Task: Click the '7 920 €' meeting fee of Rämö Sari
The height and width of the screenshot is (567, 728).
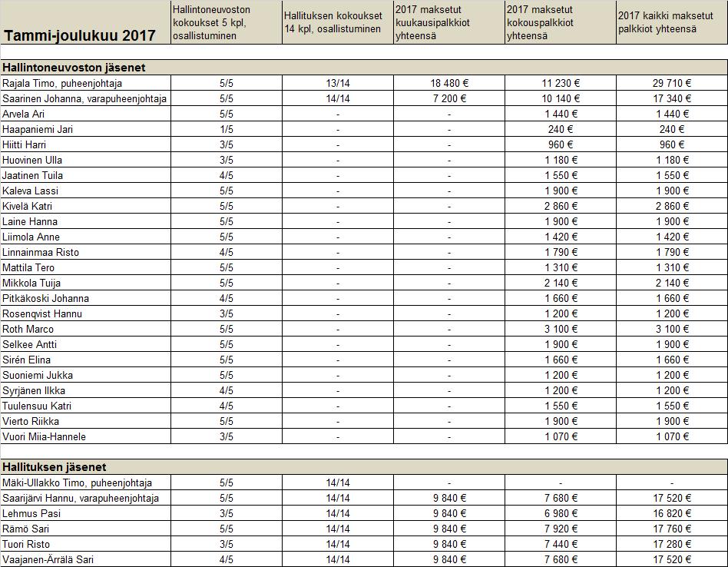Action: point(561,529)
